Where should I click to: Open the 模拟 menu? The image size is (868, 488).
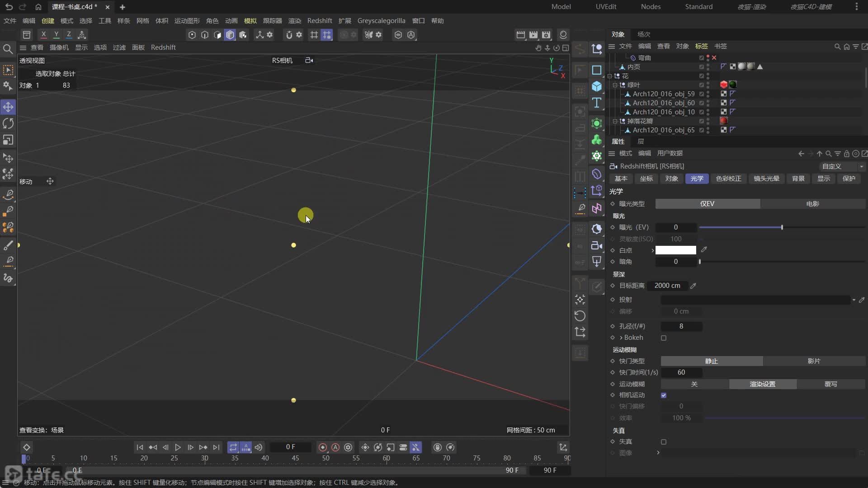click(250, 21)
